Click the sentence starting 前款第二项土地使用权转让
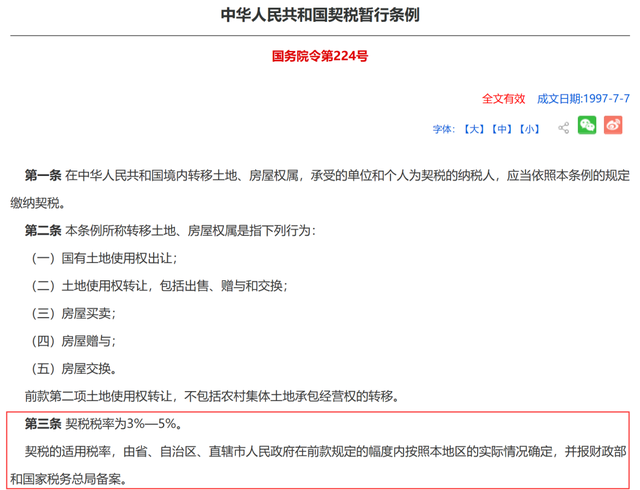Screen dimensions: 640x490 coord(212,396)
